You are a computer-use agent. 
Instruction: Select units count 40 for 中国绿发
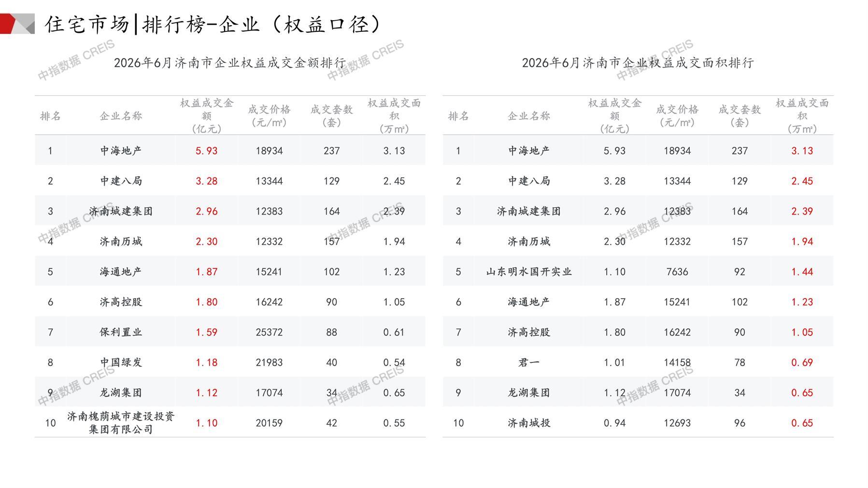331,362
